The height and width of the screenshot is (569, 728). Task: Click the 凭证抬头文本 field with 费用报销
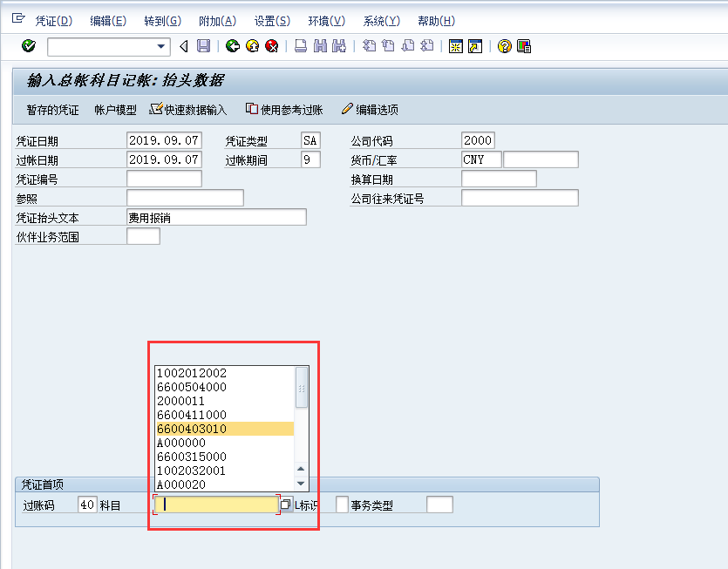click(216, 217)
